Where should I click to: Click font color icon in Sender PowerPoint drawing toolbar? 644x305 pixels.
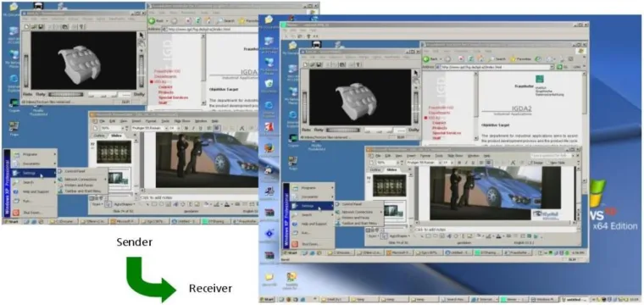point(227,204)
